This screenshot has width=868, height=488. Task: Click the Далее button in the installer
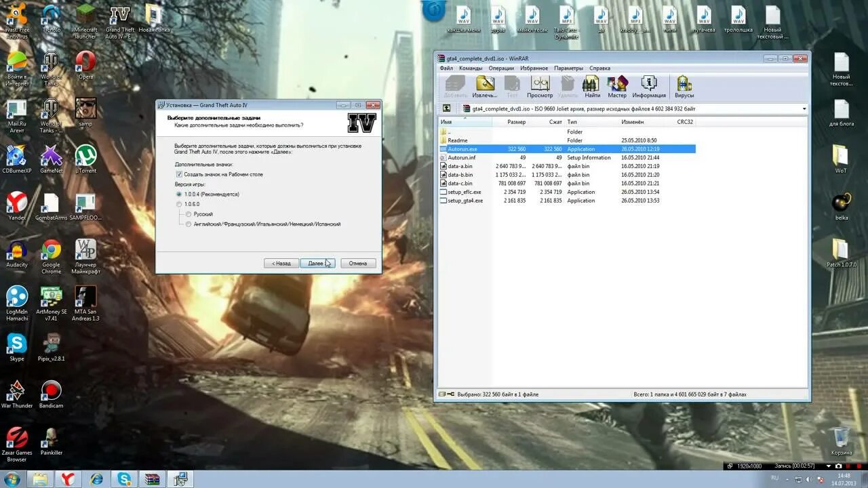(x=317, y=263)
